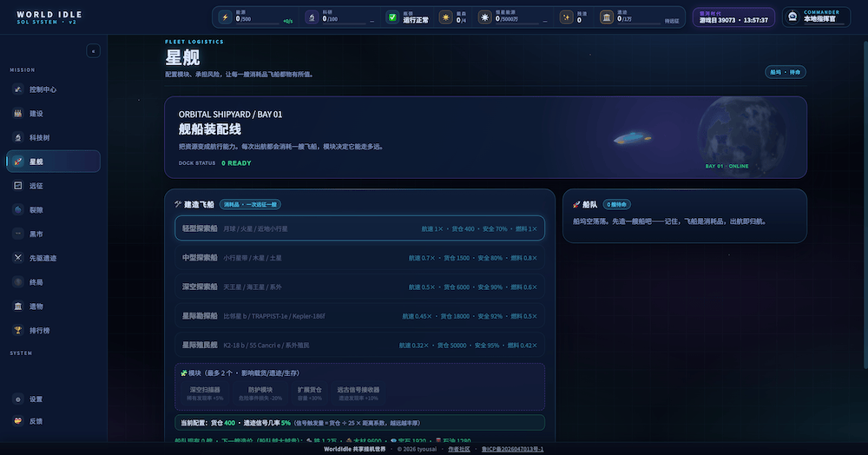Toggle the 防护模块 module

(x=260, y=393)
